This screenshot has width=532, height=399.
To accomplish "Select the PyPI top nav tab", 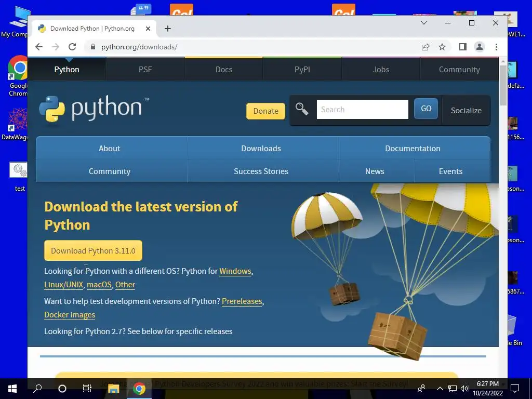I will (302, 70).
